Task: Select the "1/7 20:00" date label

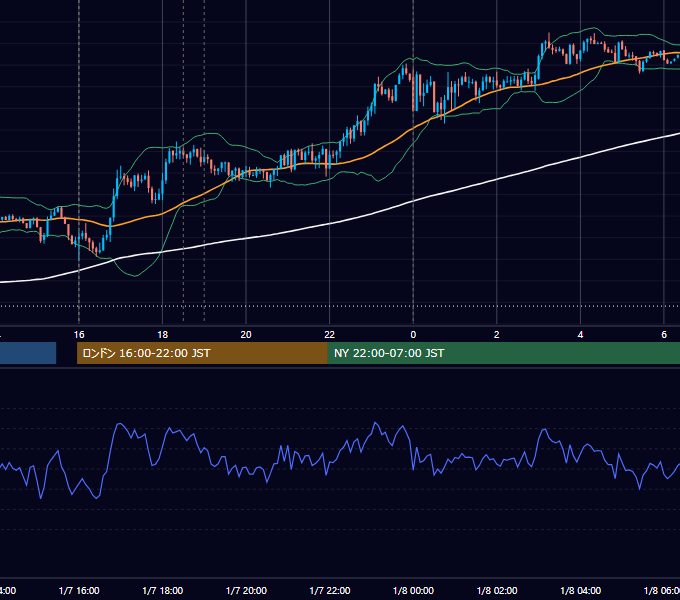Action: tap(246, 590)
